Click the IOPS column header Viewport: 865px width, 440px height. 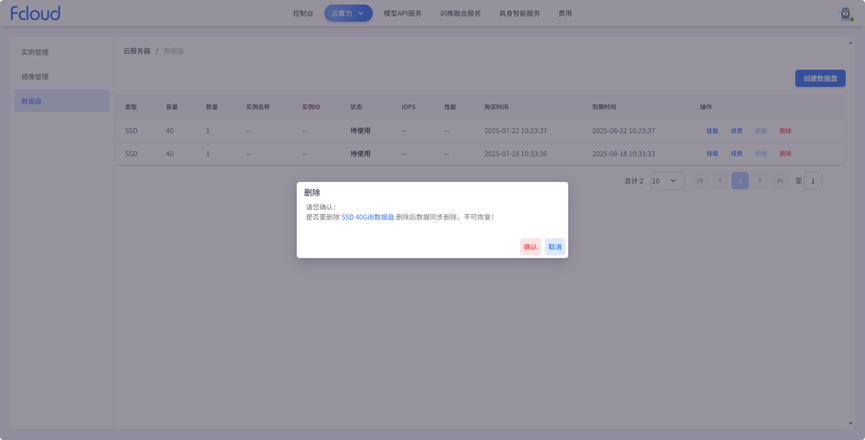(408, 107)
